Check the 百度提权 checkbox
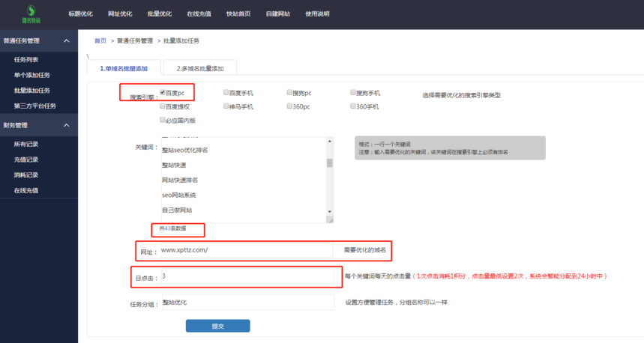The image size is (644, 343). pos(163,106)
